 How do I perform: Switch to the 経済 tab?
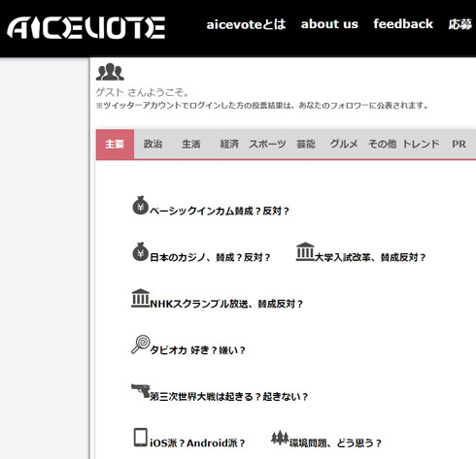point(229,144)
